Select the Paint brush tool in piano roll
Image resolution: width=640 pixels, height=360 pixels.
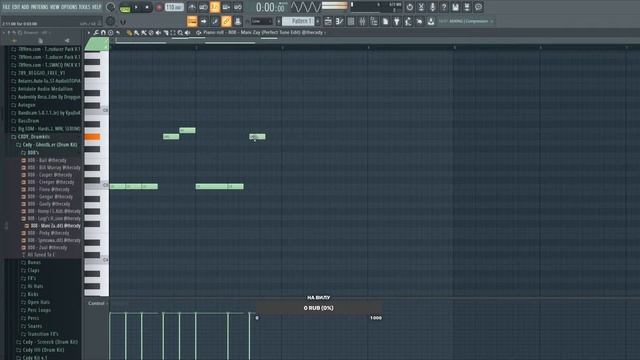pos(136,33)
